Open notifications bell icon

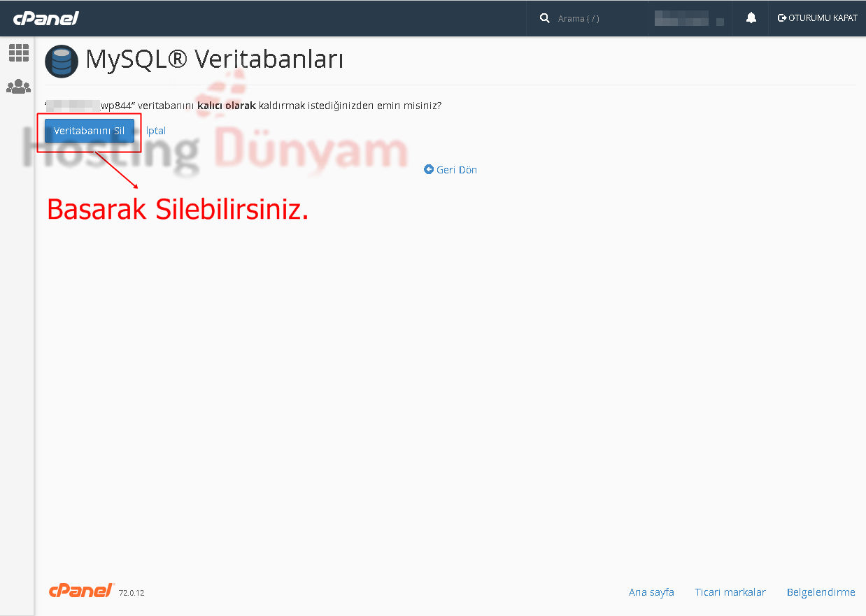pyautogui.click(x=751, y=18)
